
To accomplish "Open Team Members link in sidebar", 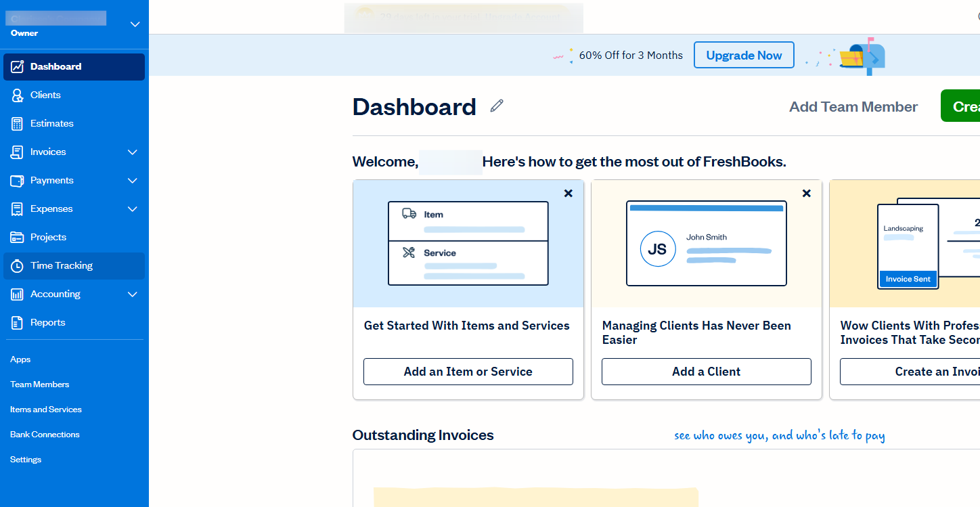I will point(39,384).
